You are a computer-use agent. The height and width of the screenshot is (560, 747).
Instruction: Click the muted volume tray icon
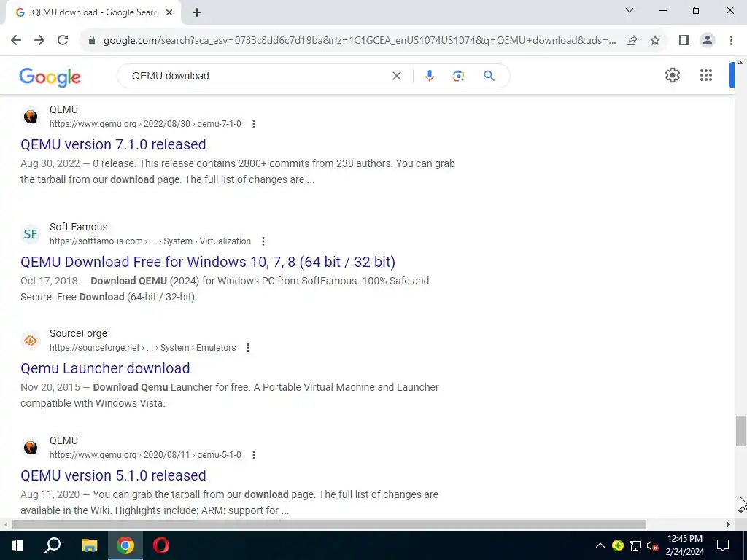(653, 545)
